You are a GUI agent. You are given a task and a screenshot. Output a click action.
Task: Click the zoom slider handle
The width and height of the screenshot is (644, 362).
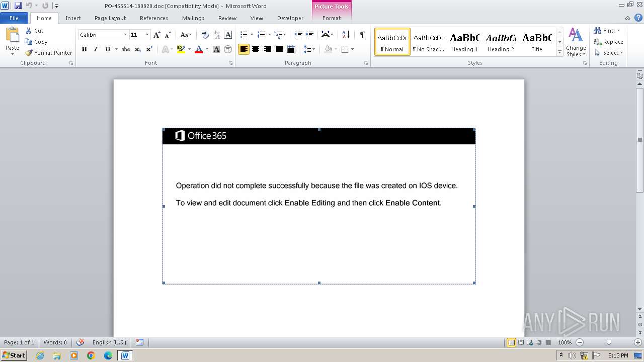[x=609, y=342]
